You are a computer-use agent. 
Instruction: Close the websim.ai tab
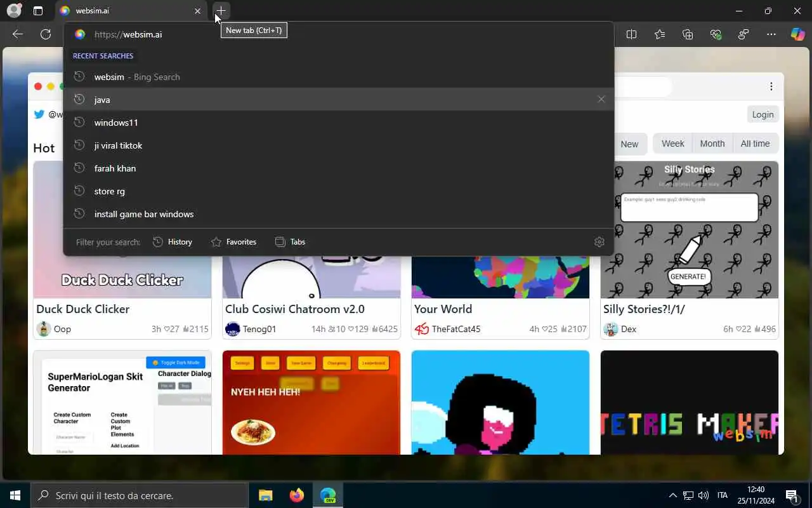pyautogui.click(x=197, y=11)
